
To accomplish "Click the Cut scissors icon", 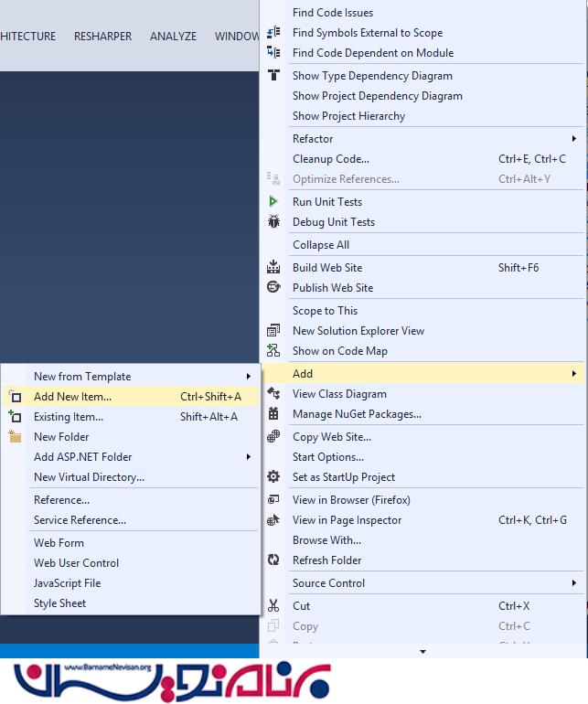I will 273,606.
